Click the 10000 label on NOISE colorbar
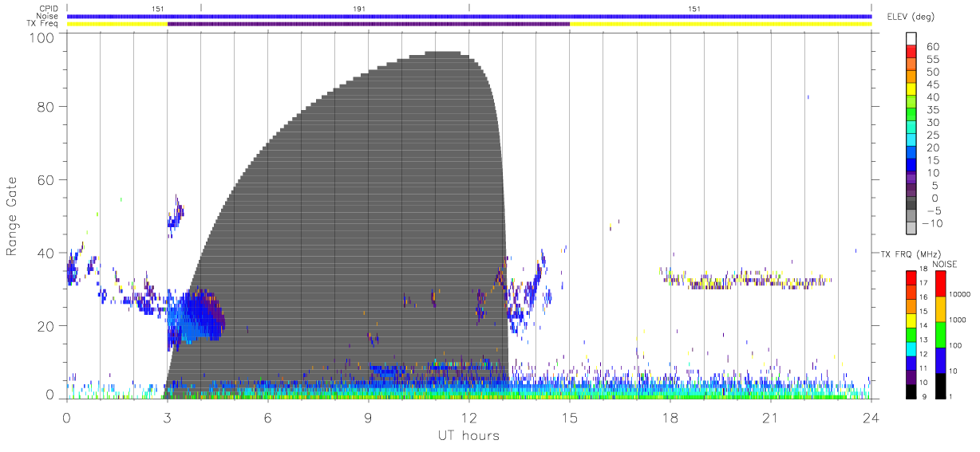The width and height of the screenshot is (980, 452). (959, 295)
